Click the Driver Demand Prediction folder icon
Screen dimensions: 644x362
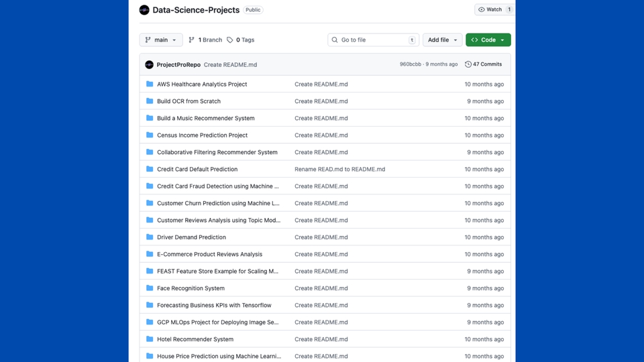(x=150, y=237)
